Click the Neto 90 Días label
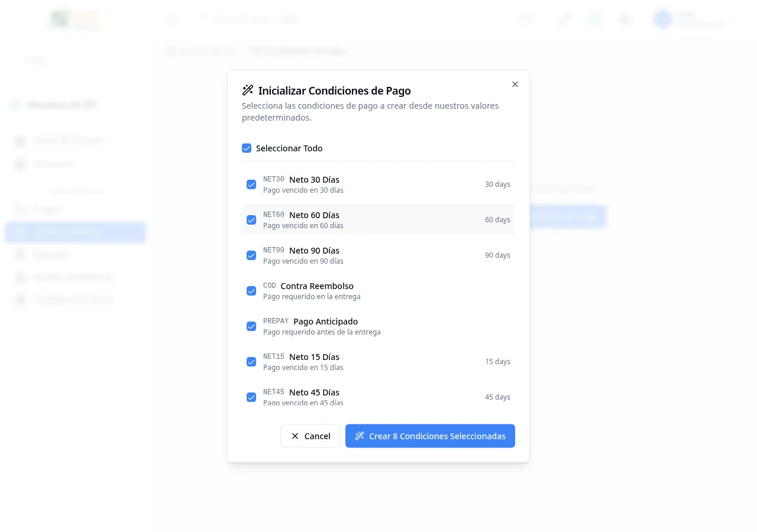The height and width of the screenshot is (532, 757). coord(314,251)
